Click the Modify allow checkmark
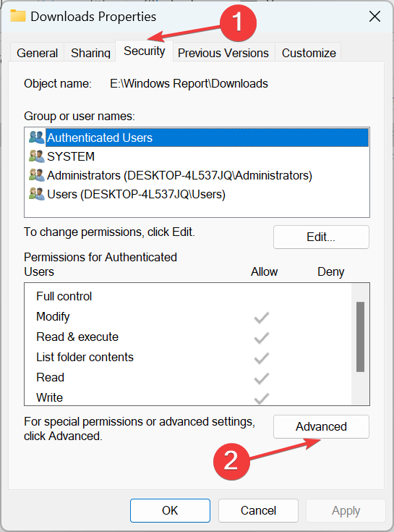The image size is (394, 532). click(x=262, y=318)
